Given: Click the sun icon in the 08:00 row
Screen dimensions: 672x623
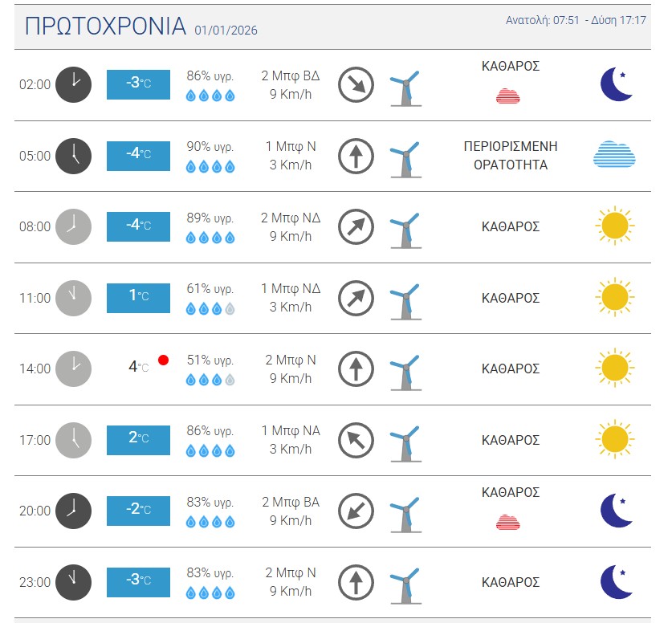Looking at the screenshot, I should (x=614, y=226).
